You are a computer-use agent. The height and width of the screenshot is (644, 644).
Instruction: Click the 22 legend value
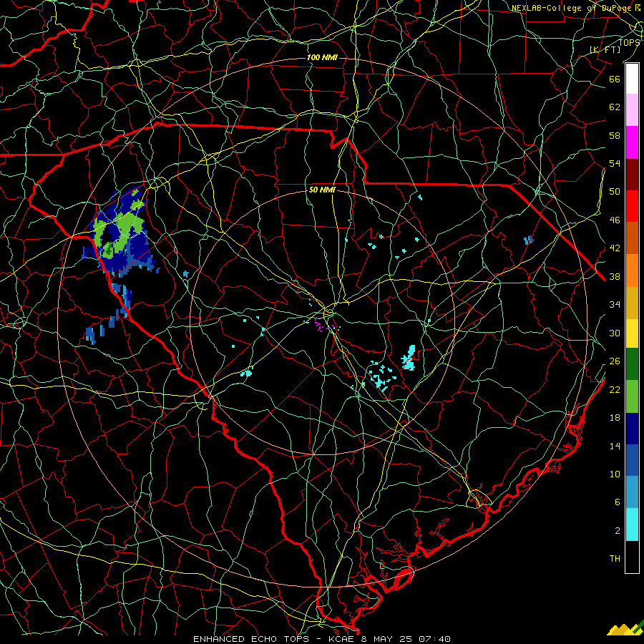tap(615, 390)
